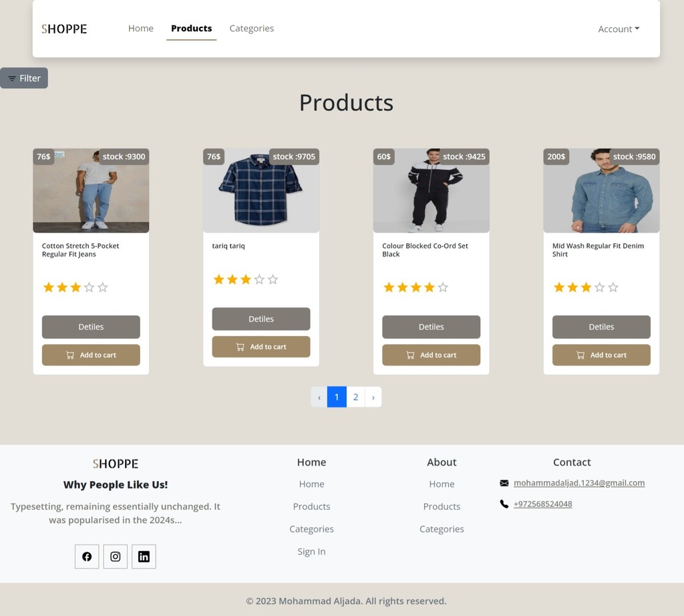684x616 pixels.
Task: Click the SHOPPE logo in the footer
Action: (115, 463)
